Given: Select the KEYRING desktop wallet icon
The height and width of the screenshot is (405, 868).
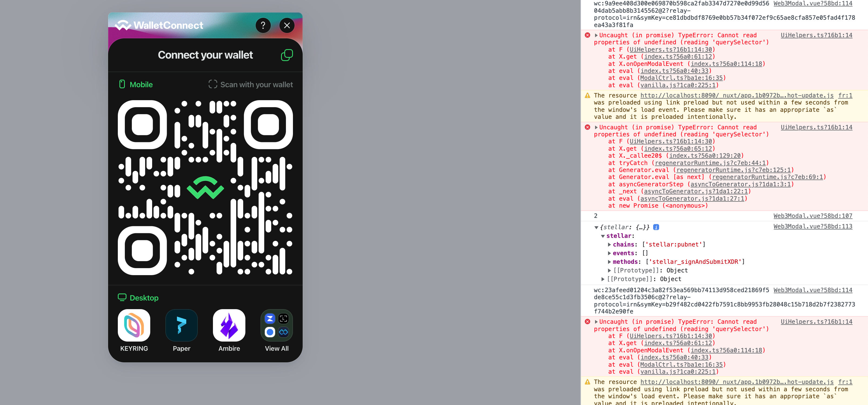Looking at the screenshot, I should (x=134, y=325).
